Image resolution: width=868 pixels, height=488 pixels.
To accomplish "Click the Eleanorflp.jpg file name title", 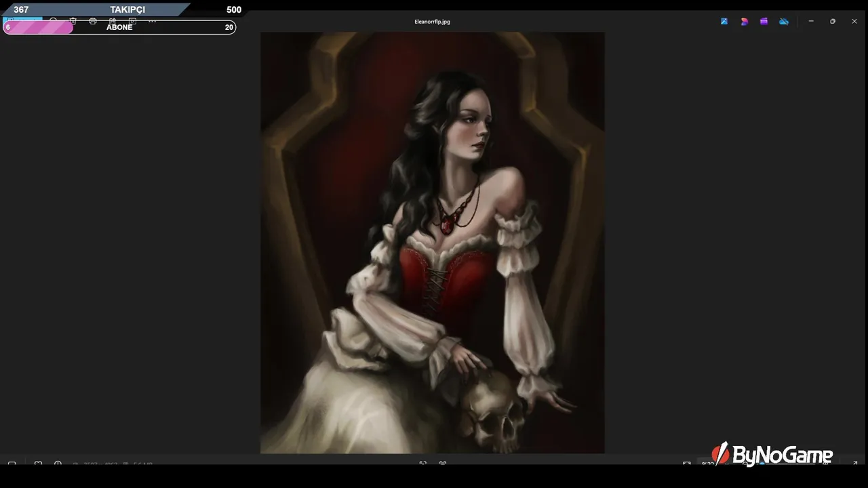I will pyautogui.click(x=432, y=22).
